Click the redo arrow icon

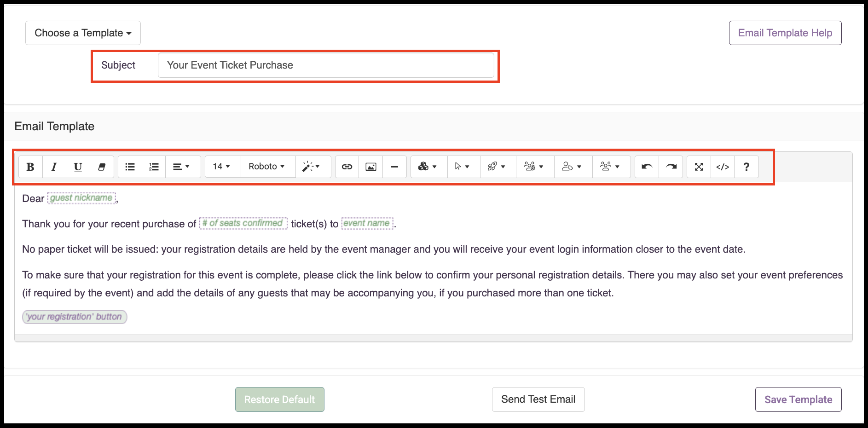(671, 167)
